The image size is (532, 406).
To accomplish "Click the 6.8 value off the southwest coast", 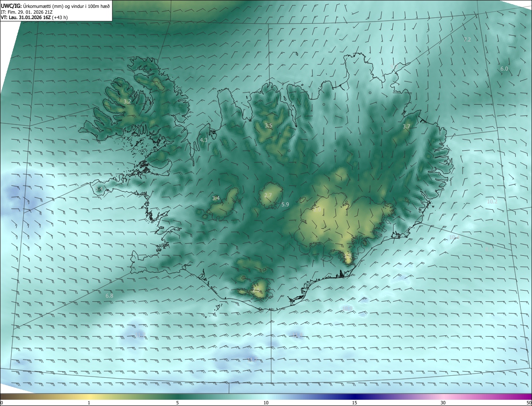I will click(x=109, y=296).
